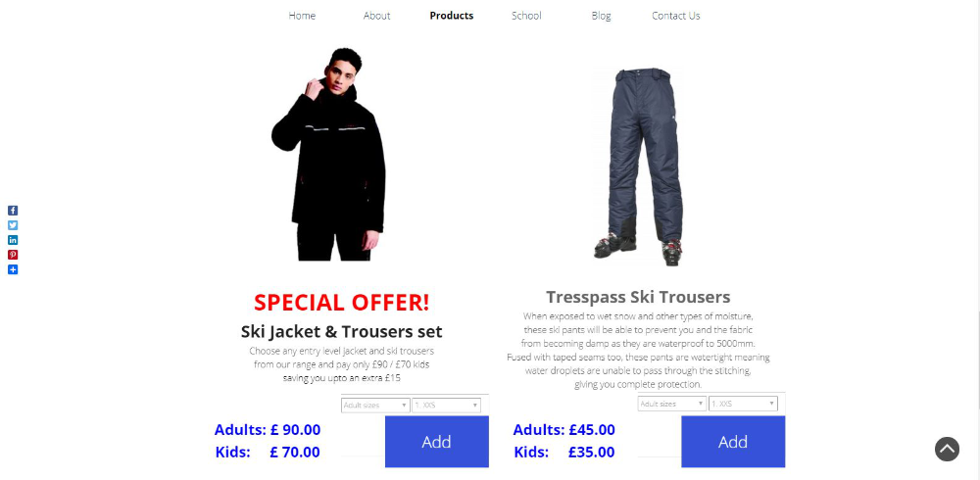Click the black ski jacket product image
980x480 pixels.
click(328, 155)
